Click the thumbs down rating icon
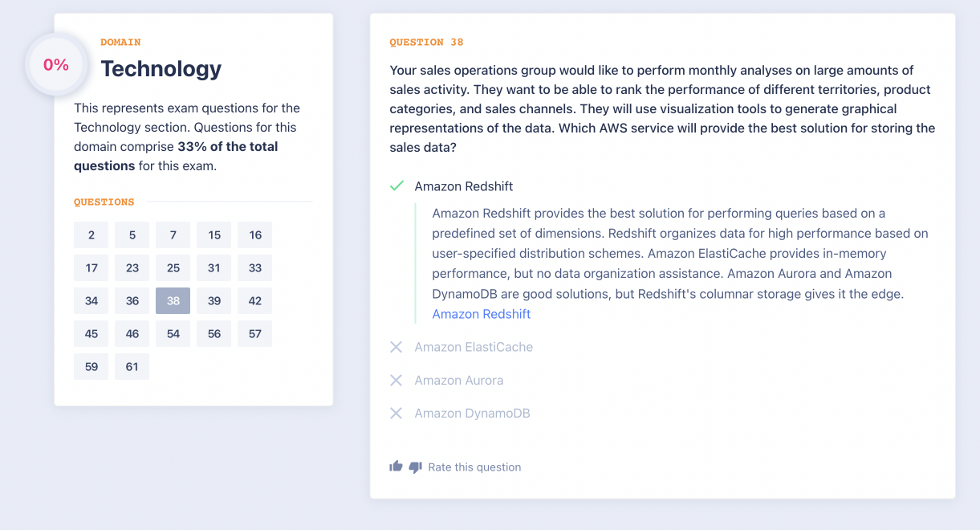Screen dimensions: 980x530 [x=415, y=467]
